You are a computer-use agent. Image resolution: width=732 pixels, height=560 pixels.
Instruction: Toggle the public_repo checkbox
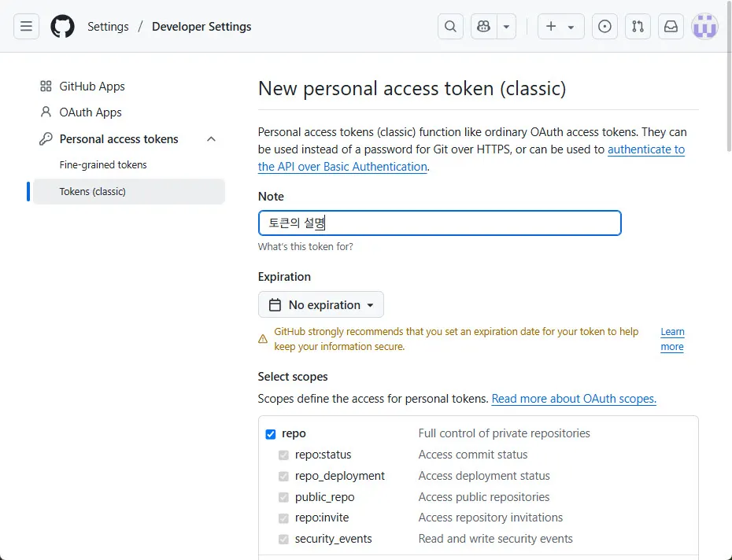(283, 497)
